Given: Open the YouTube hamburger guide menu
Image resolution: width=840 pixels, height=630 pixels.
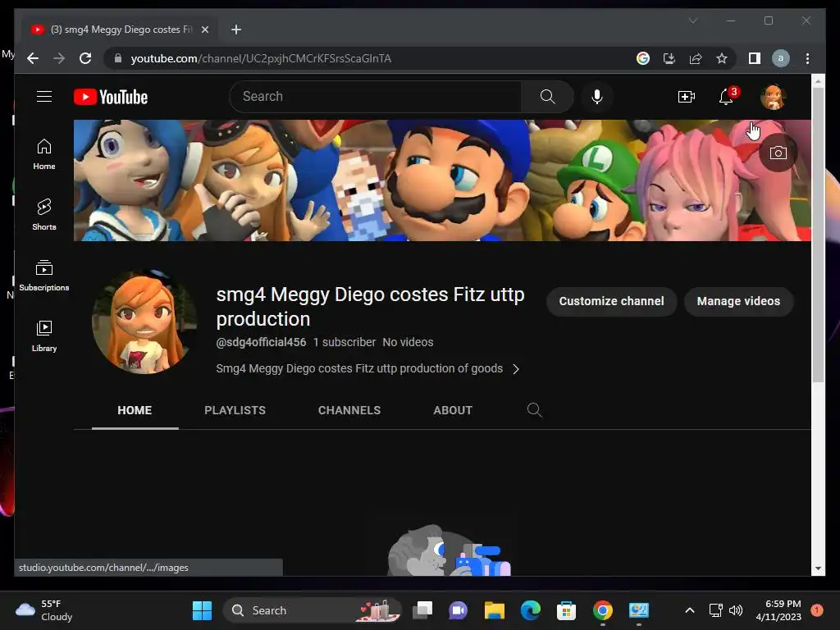Looking at the screenshot, I should point(44,97).
